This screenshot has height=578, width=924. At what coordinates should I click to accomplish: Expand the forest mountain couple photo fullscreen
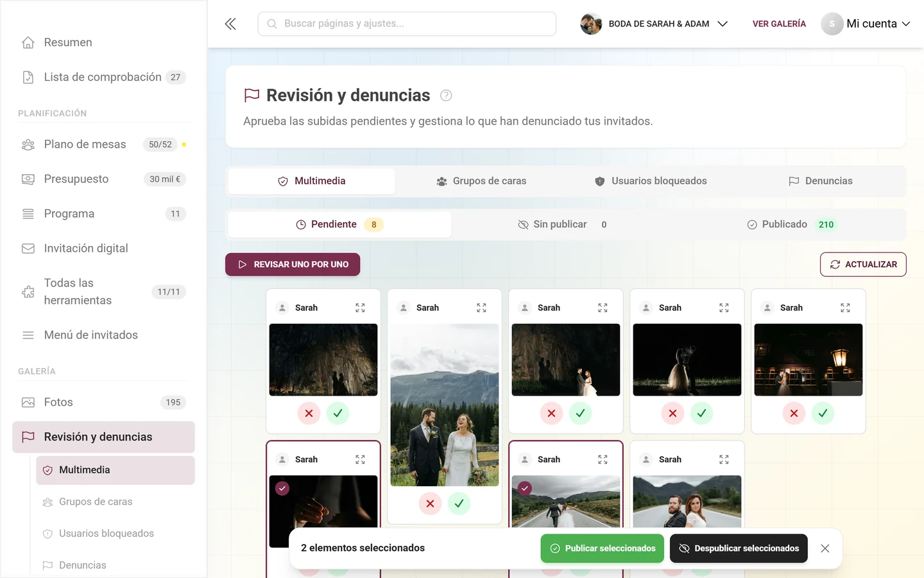pyautogui.click(x=481, y=308)
